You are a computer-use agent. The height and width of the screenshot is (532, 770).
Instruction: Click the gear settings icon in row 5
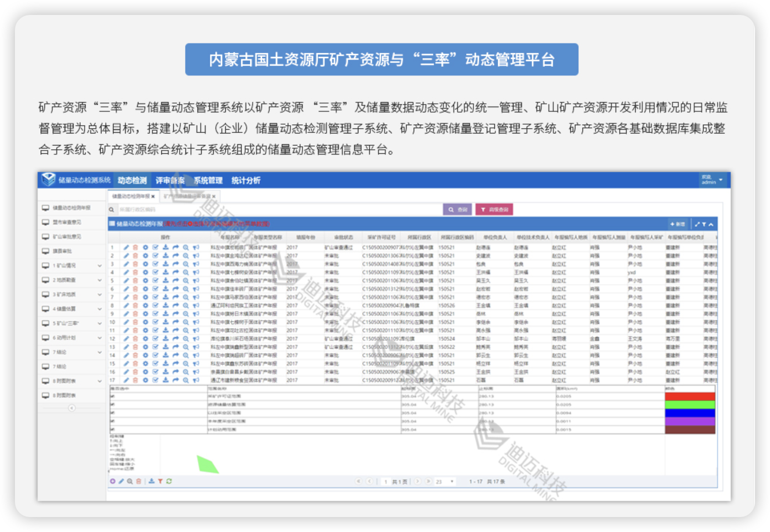coord(146,281)
